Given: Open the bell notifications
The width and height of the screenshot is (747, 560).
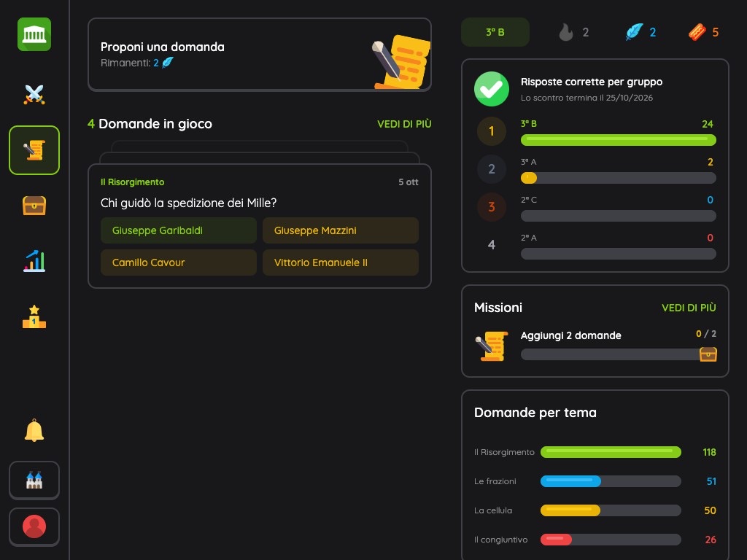Looking at the screenshot, I should pyautogui.click(x=34, y=430).
